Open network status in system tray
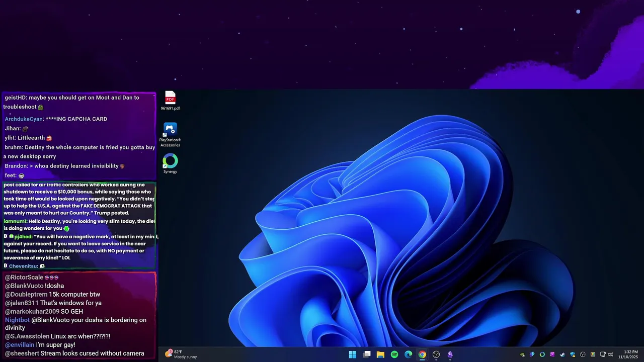 pyautogui.click(x=603, y=354)
